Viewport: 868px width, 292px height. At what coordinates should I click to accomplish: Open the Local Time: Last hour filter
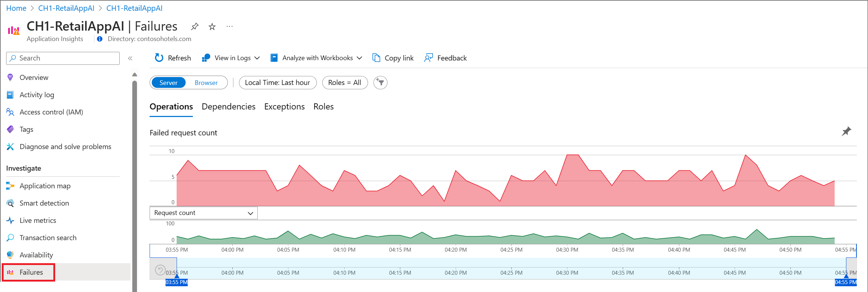coord(278,83)
